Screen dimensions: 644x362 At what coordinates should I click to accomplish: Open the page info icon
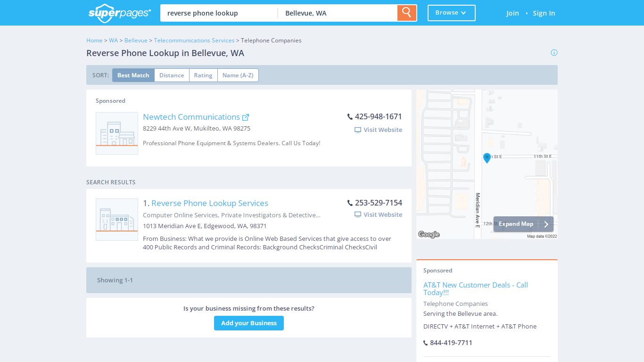(x=554, y=52)
